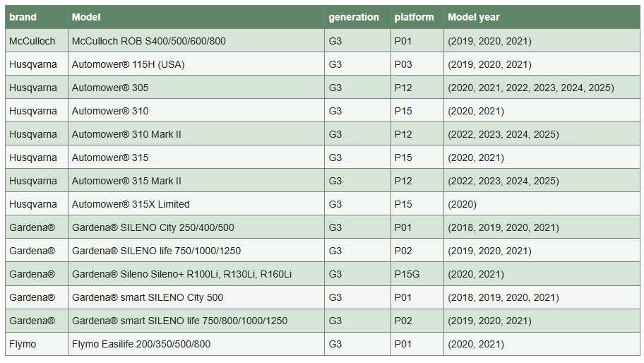The width and height of the screenshot is (644, 363).
Task: Click platform 'P03' cell
Action: pyautogui.click(x=417, y=64)
